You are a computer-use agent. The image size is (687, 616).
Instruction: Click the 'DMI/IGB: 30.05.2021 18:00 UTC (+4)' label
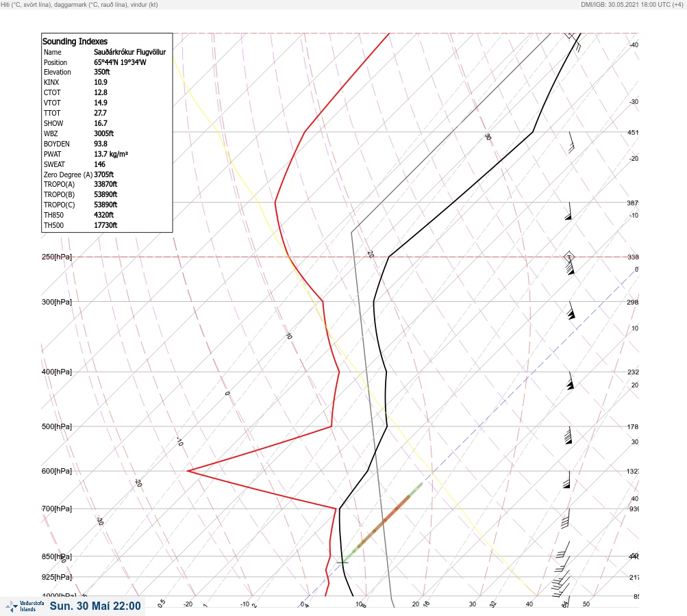pyautogui.click(x=632, y=4)
